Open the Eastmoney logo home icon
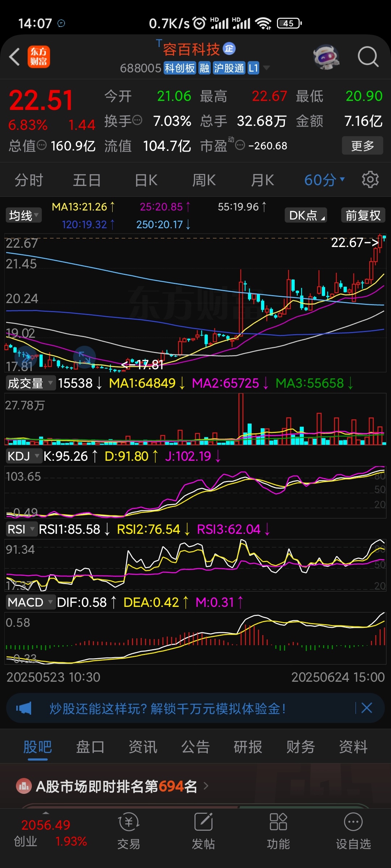Screen dimensions: 391x868 point(39,57)
